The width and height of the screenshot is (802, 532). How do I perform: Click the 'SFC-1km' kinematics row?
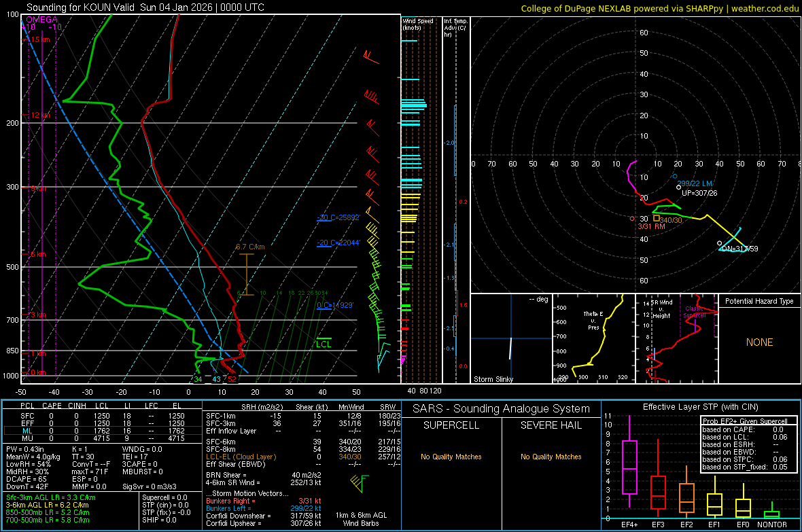point(303,416)
